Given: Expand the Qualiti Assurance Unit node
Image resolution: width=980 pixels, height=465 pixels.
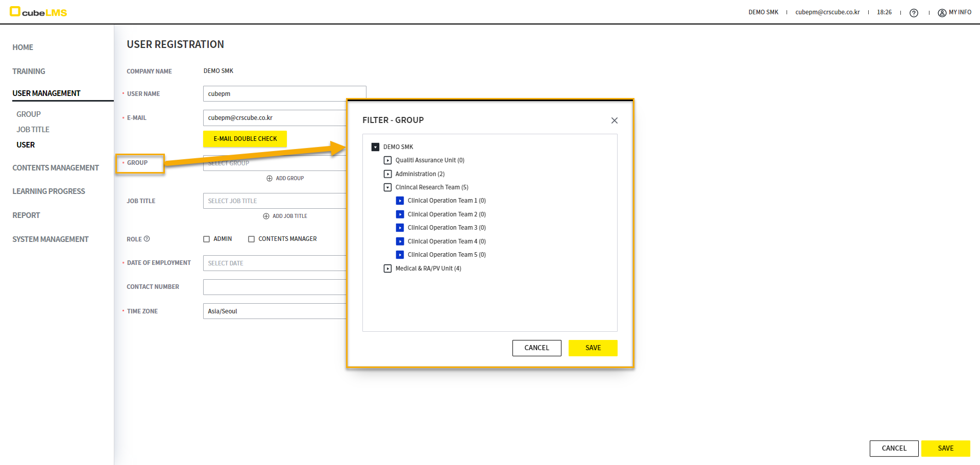Looking at the screenshot, I should (x=387, y=160).
